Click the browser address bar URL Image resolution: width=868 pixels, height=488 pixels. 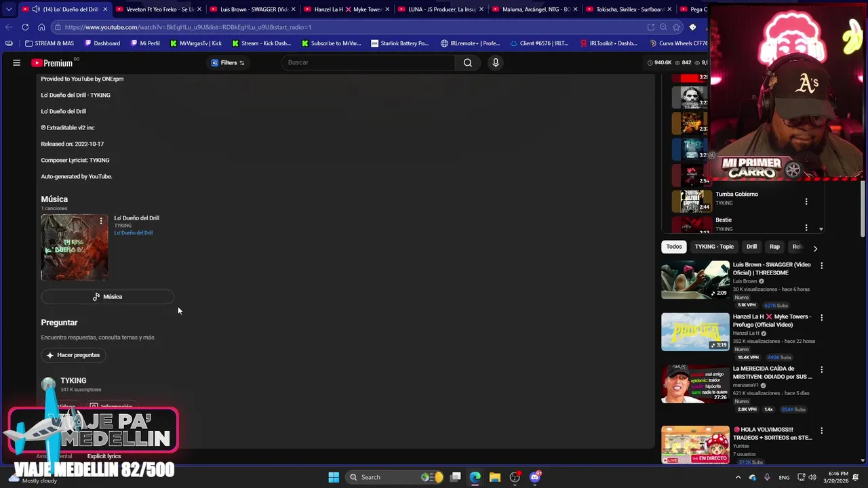189,27
